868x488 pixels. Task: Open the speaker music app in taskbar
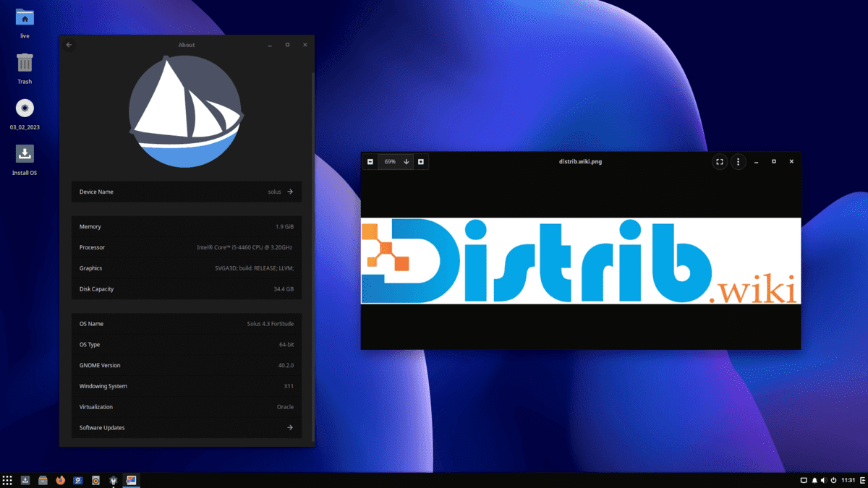[95, 480]
